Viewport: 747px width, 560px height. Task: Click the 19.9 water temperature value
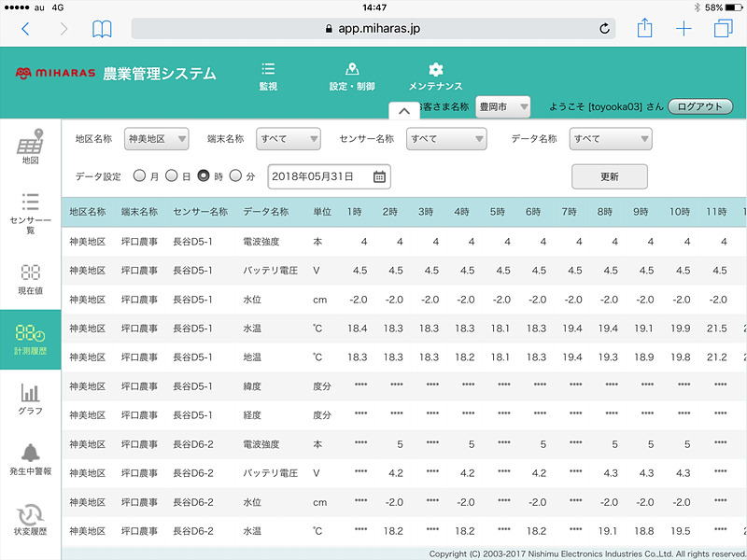point(681,329)
